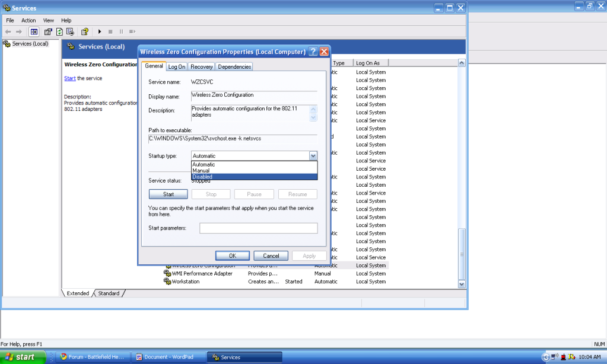Click the Apply button

click(x=309, y=256)
